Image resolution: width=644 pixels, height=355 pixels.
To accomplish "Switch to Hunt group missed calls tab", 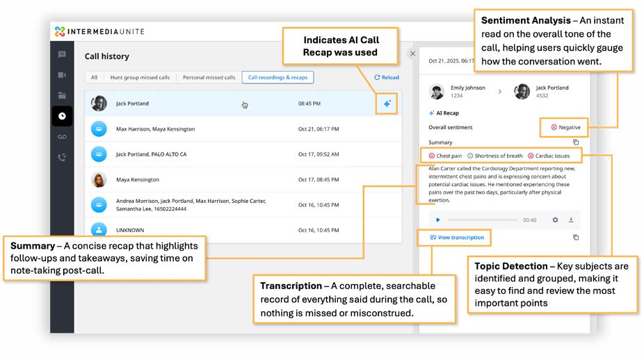I will [140, 77].
